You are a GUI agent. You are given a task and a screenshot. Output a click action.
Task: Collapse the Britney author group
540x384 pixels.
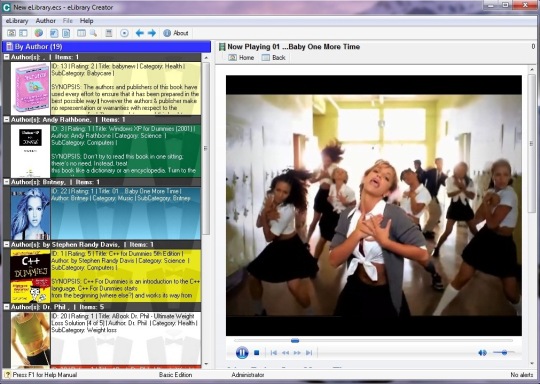[7, 182]
